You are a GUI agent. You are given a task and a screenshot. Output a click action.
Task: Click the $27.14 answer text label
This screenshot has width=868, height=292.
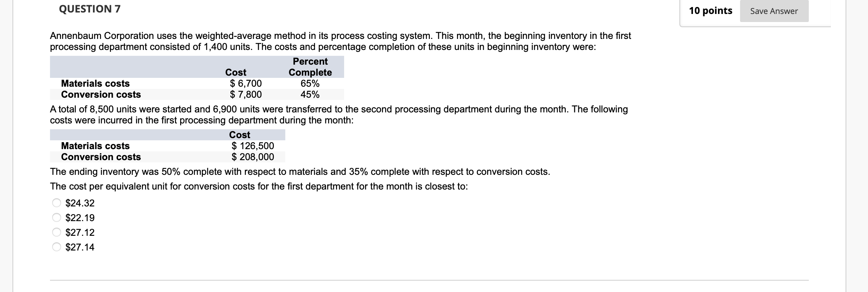pyautogui.click(x=79, y=247)
